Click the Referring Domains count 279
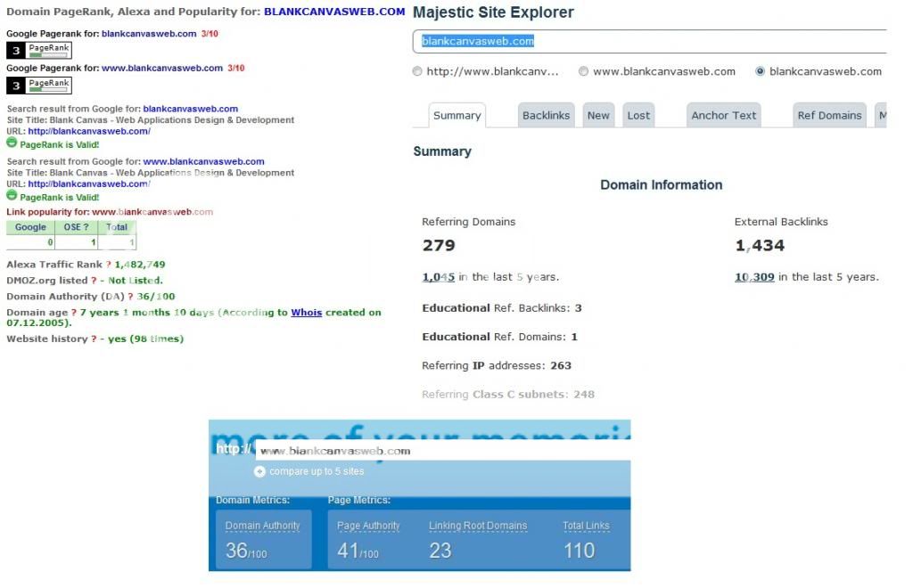 (x=439, y=245)
